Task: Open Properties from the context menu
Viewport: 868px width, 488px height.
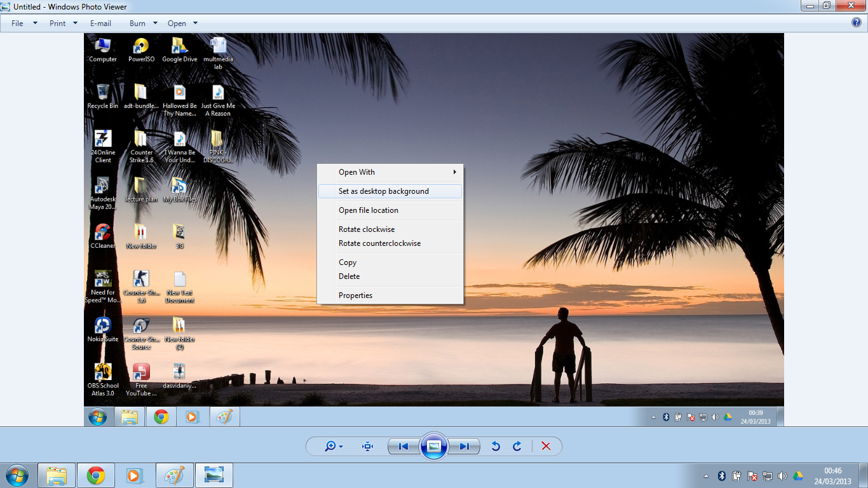Action: tap(390, 295)
